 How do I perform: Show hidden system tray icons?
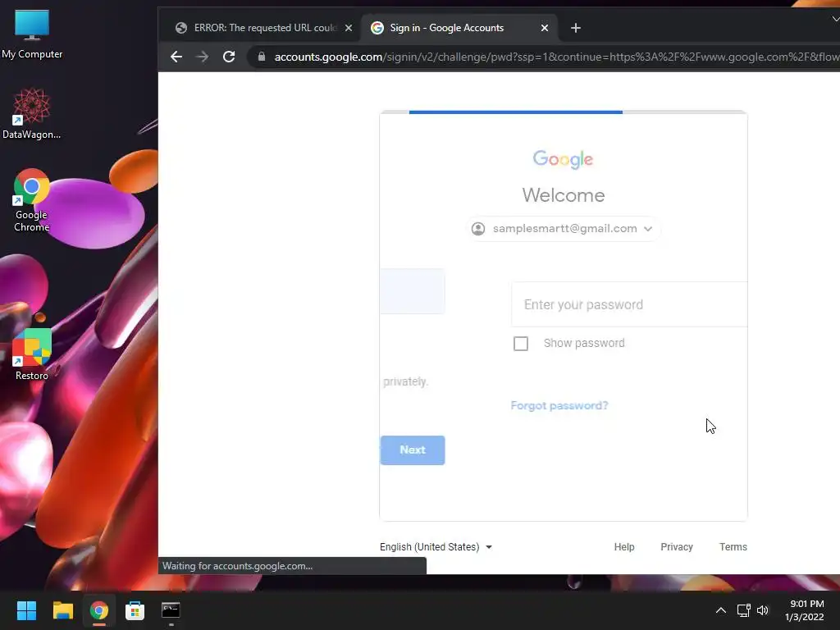click(721, 610)
